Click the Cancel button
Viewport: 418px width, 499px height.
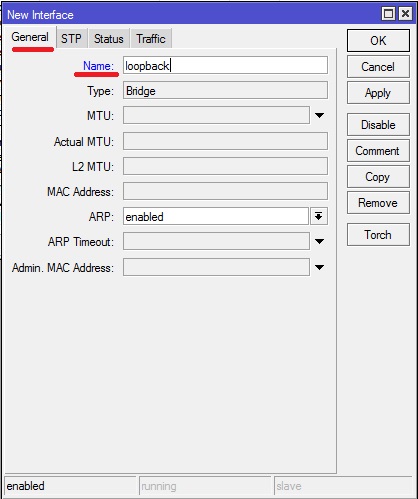point(378,67)
